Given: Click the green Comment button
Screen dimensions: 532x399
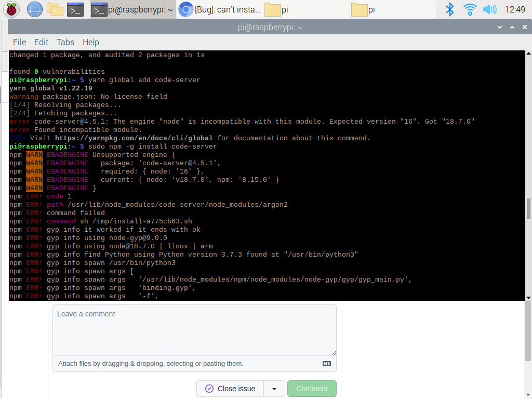Looking at the screenshot, I should pos(312,389).
